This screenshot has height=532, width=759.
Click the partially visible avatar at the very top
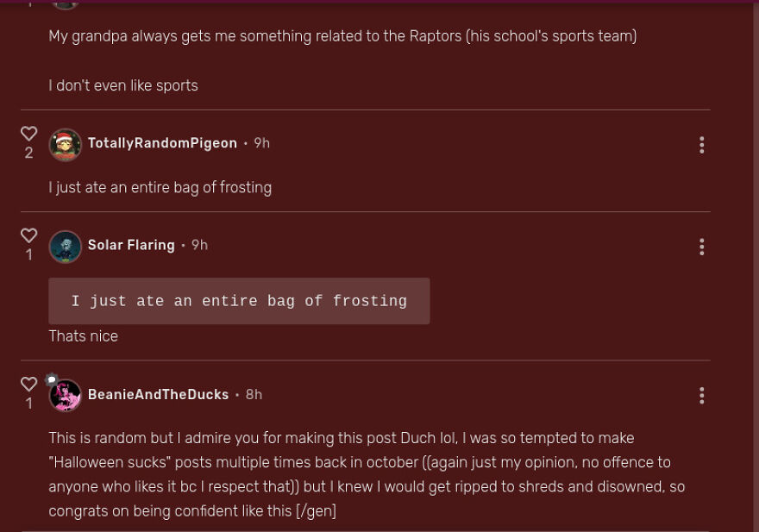66,4
